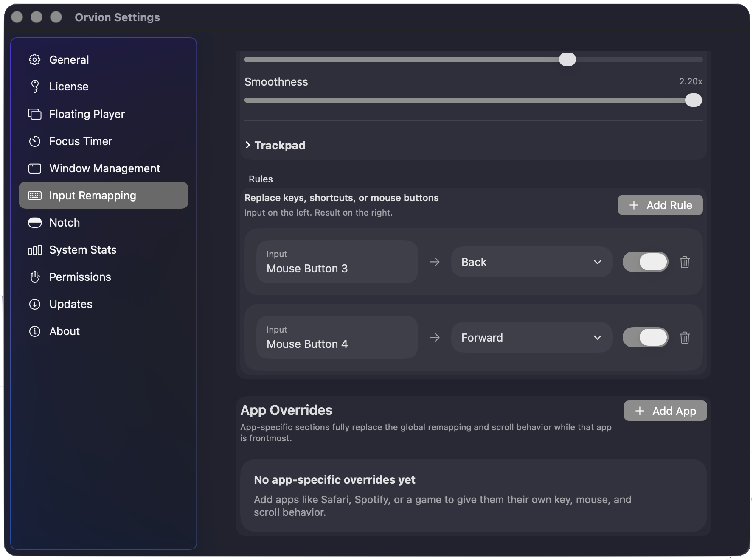Click 'No app-specific overrides yet' text
The image size is (753, 560).
(334, 480)
